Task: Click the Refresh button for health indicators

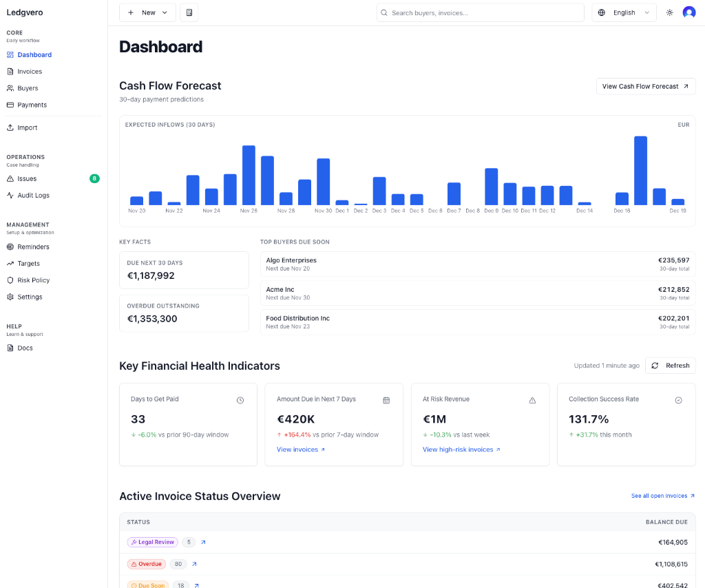Action: 670,366
